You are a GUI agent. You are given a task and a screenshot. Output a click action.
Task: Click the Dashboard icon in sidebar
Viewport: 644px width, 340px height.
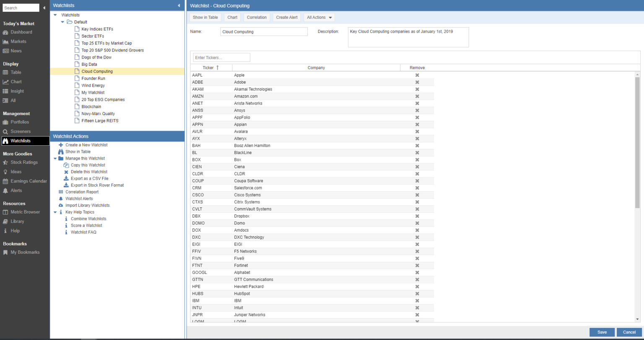coord(5,32)
